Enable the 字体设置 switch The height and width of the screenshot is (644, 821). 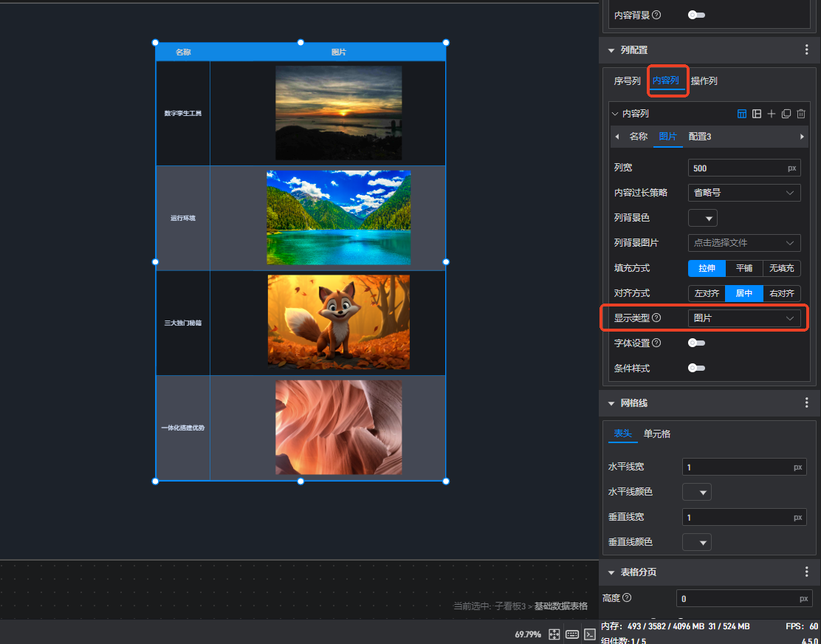[696, 343]
